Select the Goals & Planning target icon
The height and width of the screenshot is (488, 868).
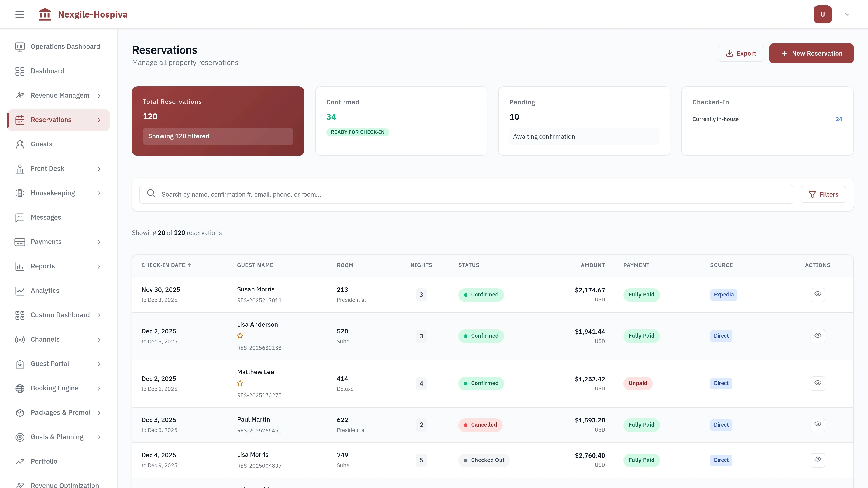19,437
